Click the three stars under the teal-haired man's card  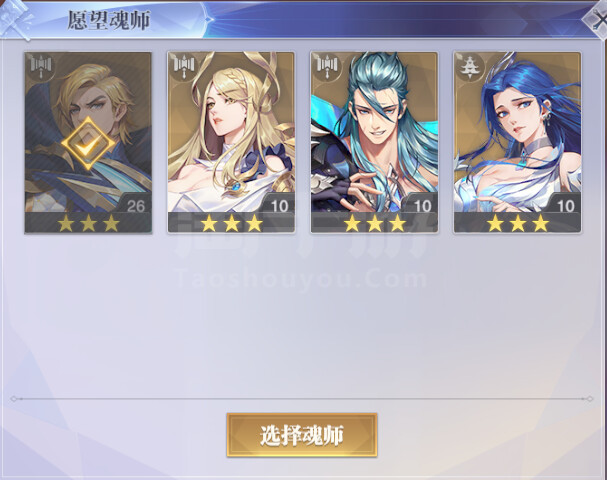coord(375,223)
